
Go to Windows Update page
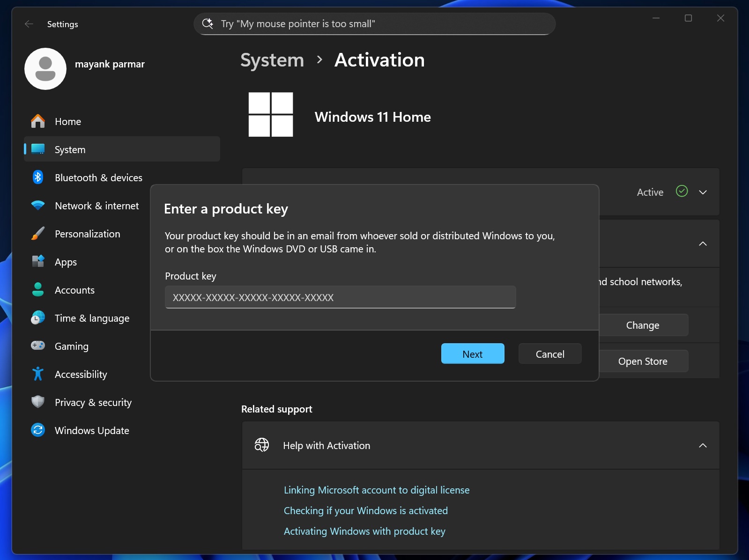point(122,430)
